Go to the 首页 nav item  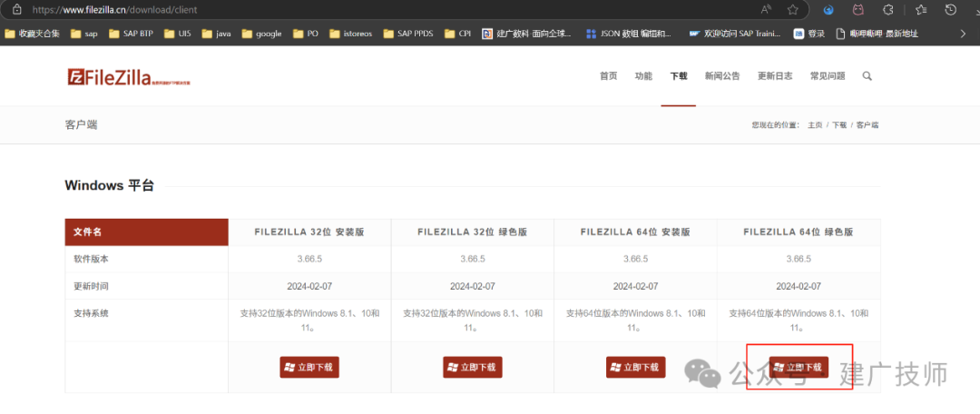pyautogui.click(x=608, y=76)
